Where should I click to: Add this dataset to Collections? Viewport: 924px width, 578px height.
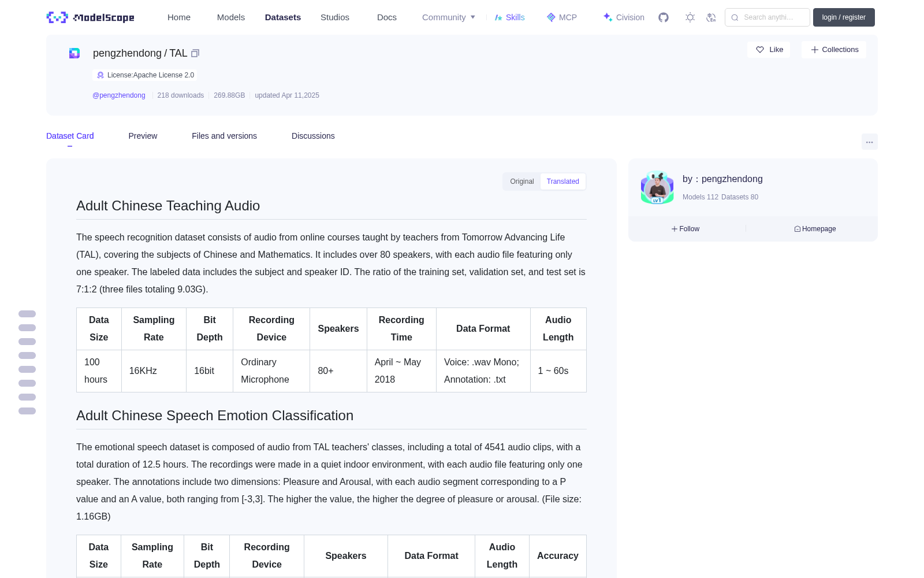click(834, 50)
